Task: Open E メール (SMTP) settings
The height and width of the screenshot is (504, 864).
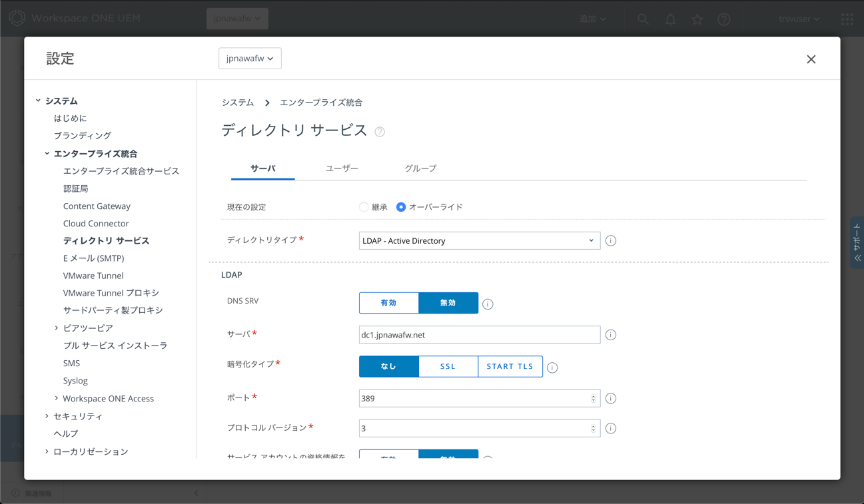Action: click(93, 258)
